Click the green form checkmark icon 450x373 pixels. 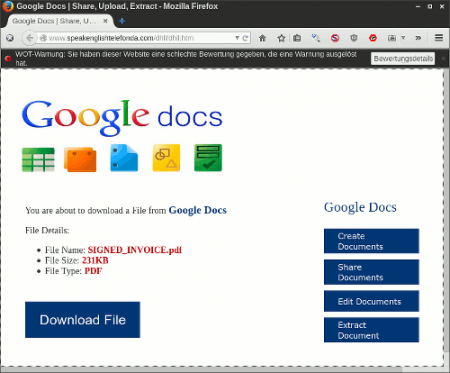(208, 158)
